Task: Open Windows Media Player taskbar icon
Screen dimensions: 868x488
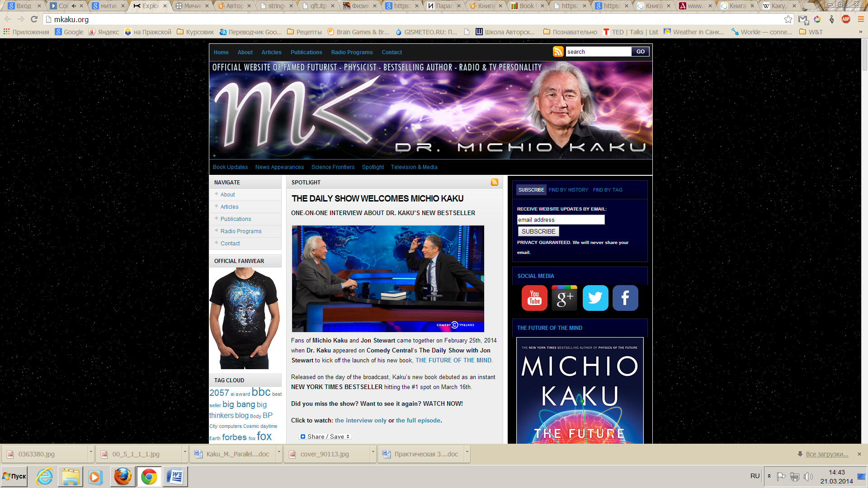Action: (x=95, y=477)
